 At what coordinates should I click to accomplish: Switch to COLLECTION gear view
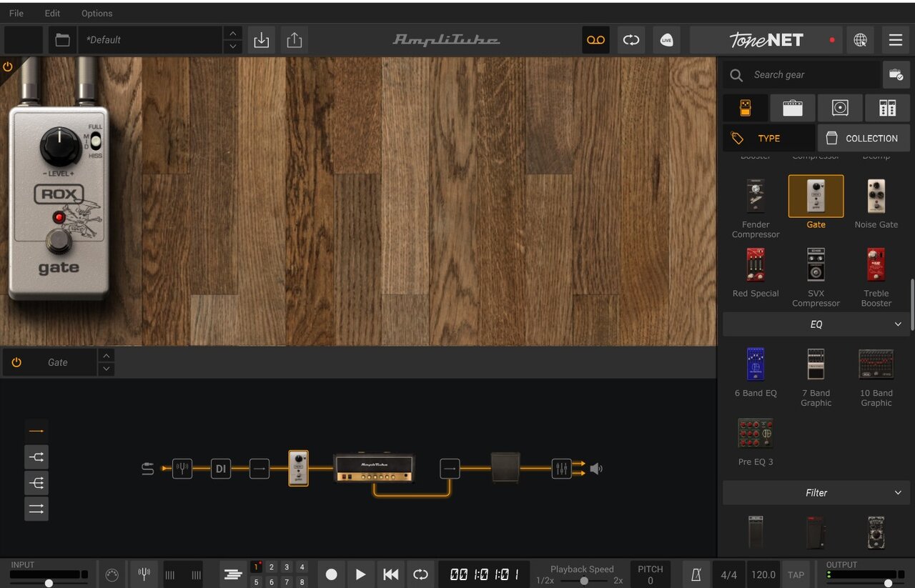[864, 139]
